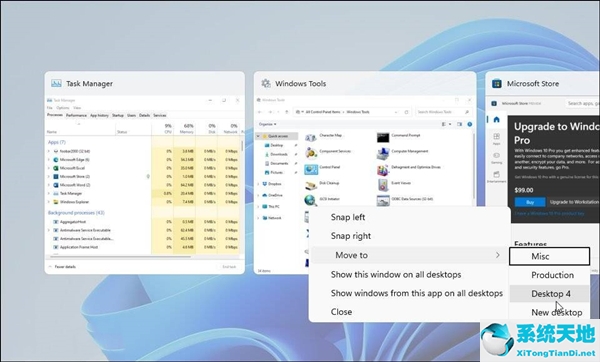Open the Event Viewer icon in Windows Tools

click(x=383, y=186)
